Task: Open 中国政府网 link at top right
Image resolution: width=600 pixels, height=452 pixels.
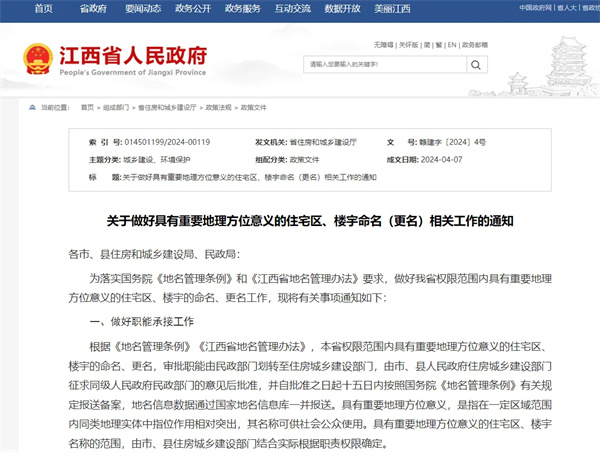Action: 537,8
